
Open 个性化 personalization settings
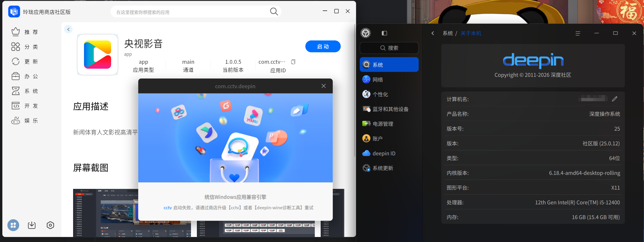point(389,94)
